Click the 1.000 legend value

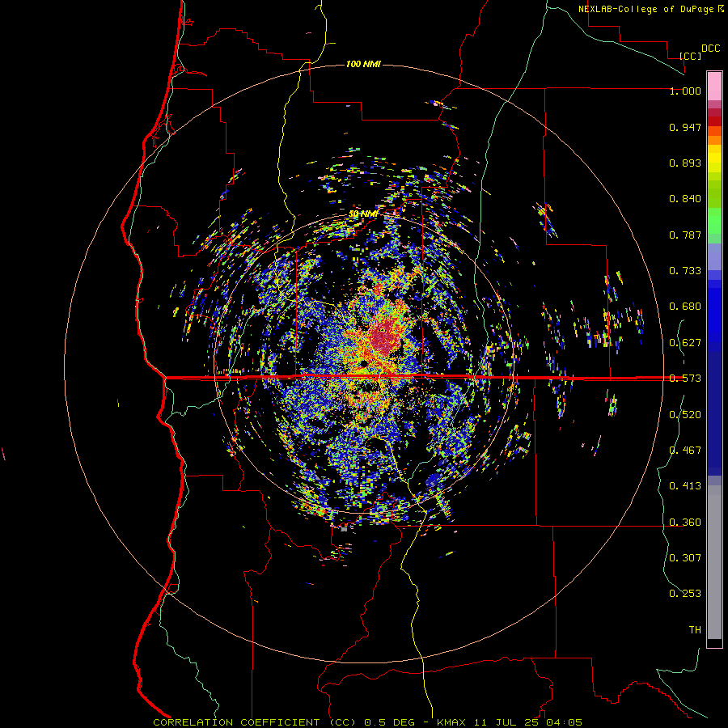point(685,91)
